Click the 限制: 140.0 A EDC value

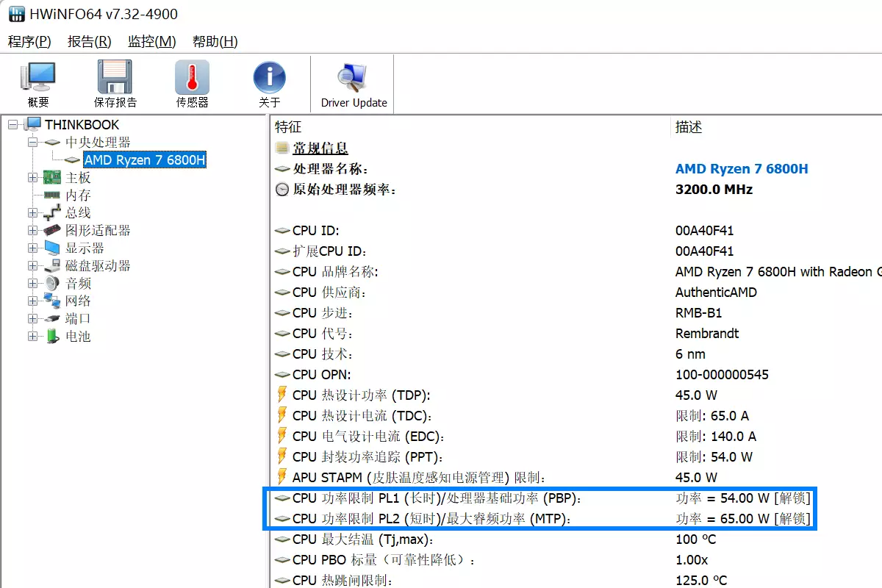tap(716, 437)
